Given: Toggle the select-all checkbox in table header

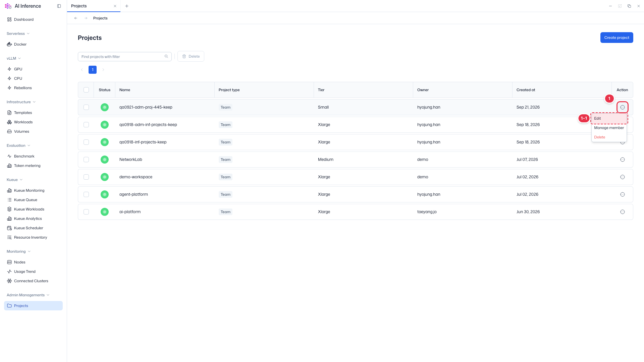Looking at the screenshot, I should (86, 90).
